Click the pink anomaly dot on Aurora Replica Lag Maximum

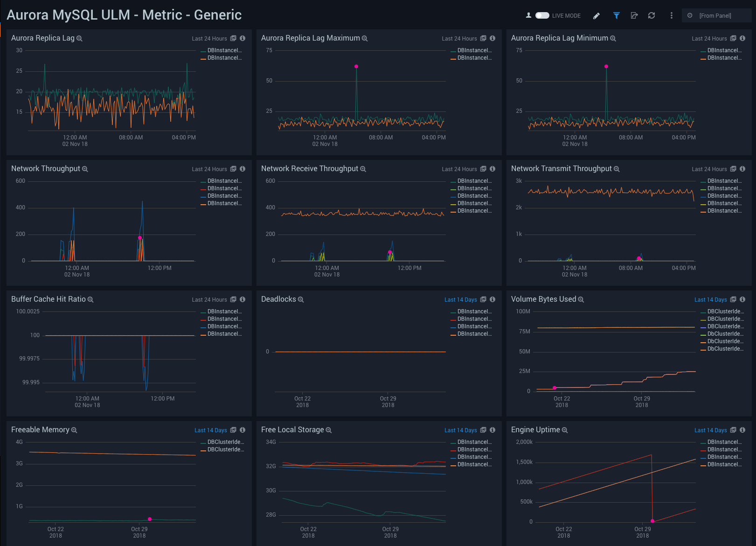coord(356,67)
